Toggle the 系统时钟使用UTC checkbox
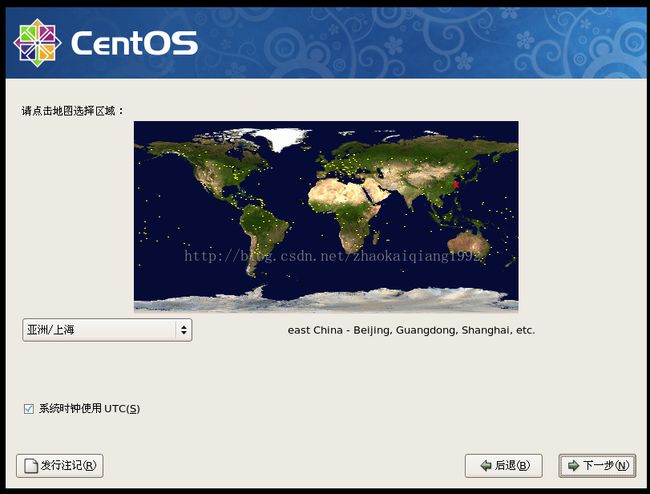 [28, 408]
